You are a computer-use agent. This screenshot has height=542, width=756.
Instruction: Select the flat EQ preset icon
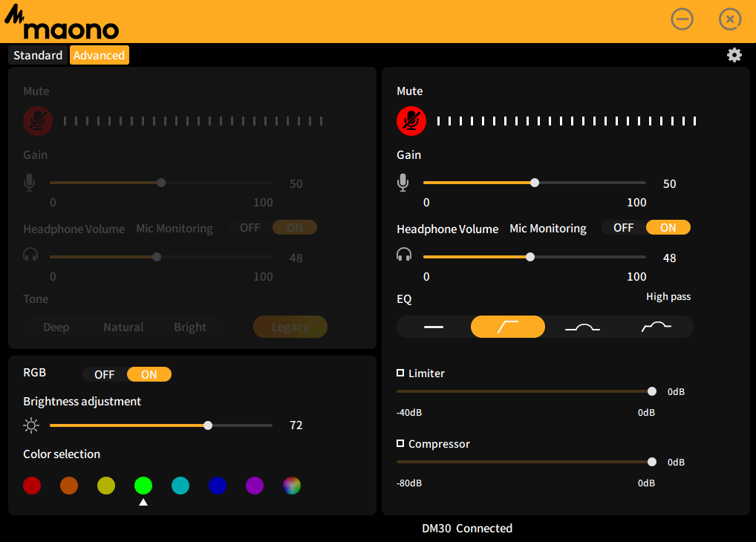[434, 327]
